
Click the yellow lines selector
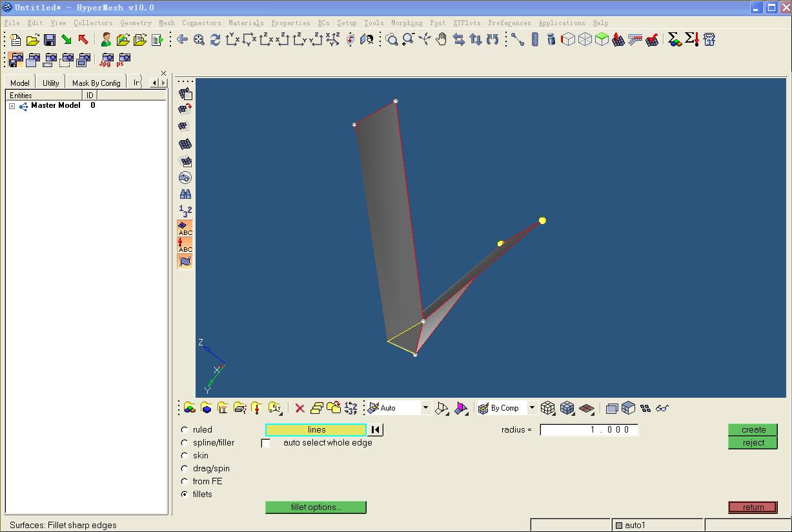[x=316, y=430]
